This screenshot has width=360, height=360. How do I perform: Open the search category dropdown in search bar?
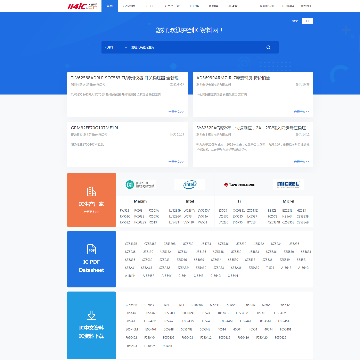(115, 47)
